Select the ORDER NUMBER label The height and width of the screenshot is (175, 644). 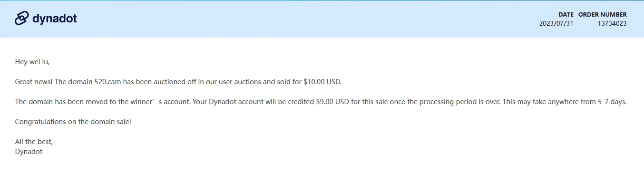click(603, 15)
